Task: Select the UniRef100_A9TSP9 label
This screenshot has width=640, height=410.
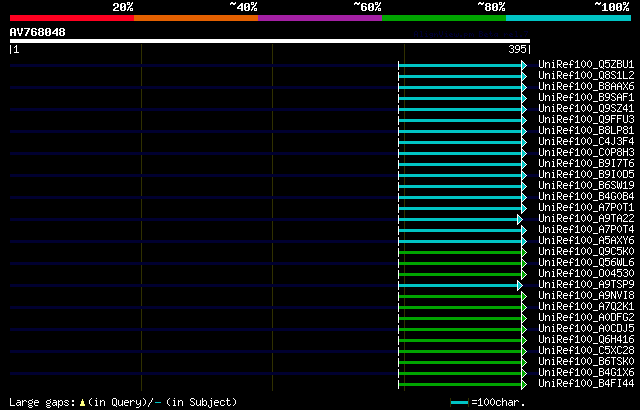Action: [586, 285]
